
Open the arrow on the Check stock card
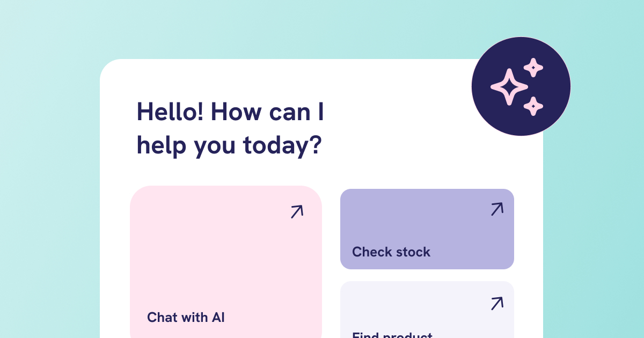[x=497, y=209]
